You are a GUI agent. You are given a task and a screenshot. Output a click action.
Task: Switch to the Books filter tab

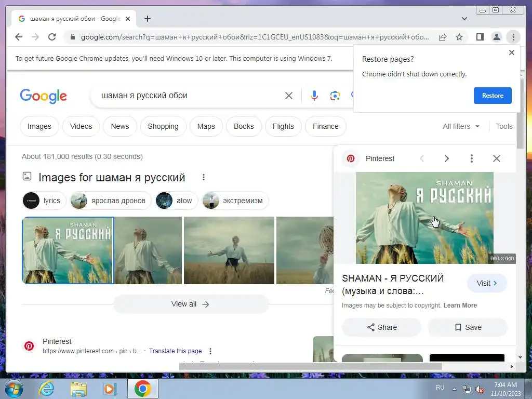[244, 126]
